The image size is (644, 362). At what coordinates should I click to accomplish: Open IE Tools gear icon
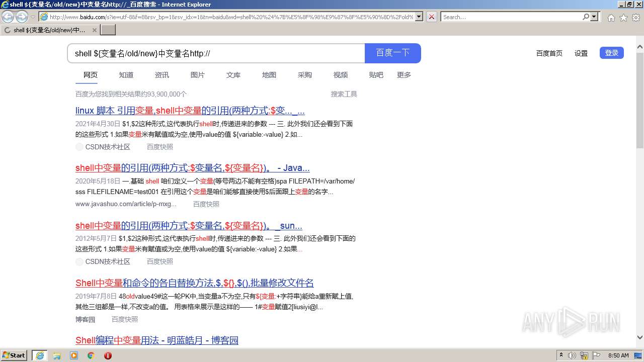pos(636,18)
